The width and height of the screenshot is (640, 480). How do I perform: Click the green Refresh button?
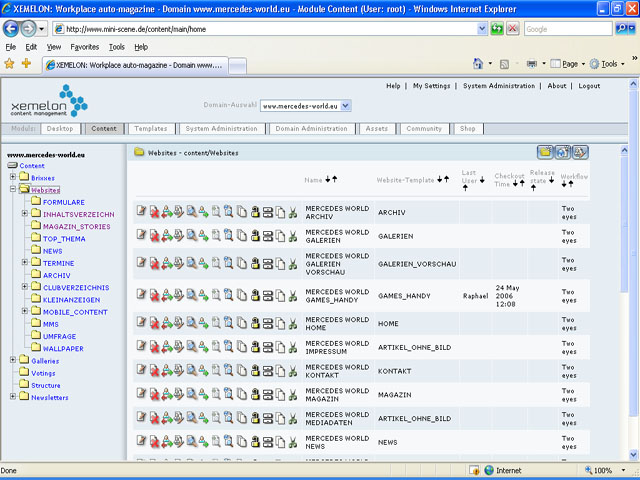[x=497, y=29]
